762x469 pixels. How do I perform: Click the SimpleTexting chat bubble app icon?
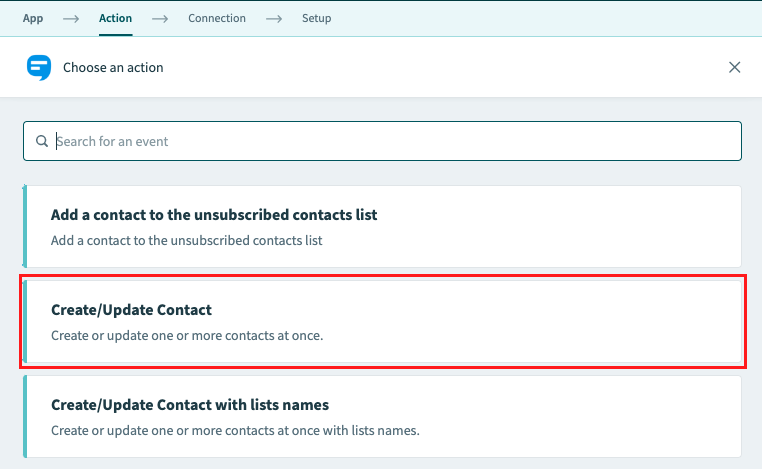pyautogui.click(x=39, y=68)
